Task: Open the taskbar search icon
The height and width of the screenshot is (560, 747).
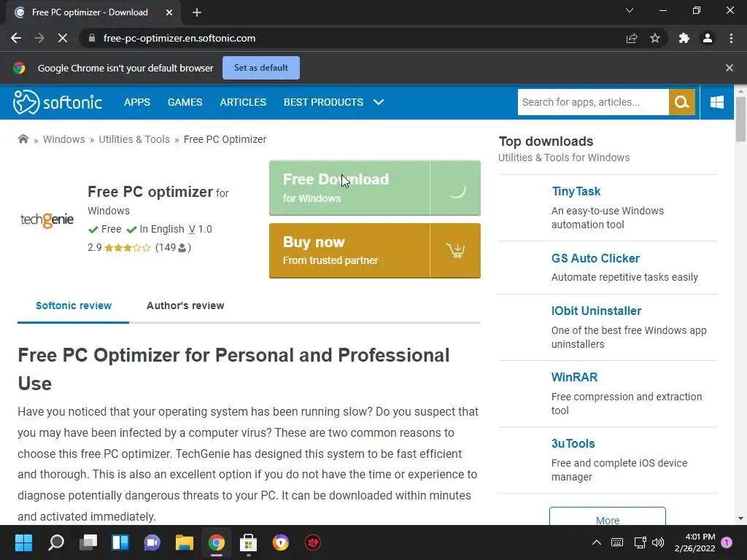Action: pyautogui.click(x=55, y=542)
